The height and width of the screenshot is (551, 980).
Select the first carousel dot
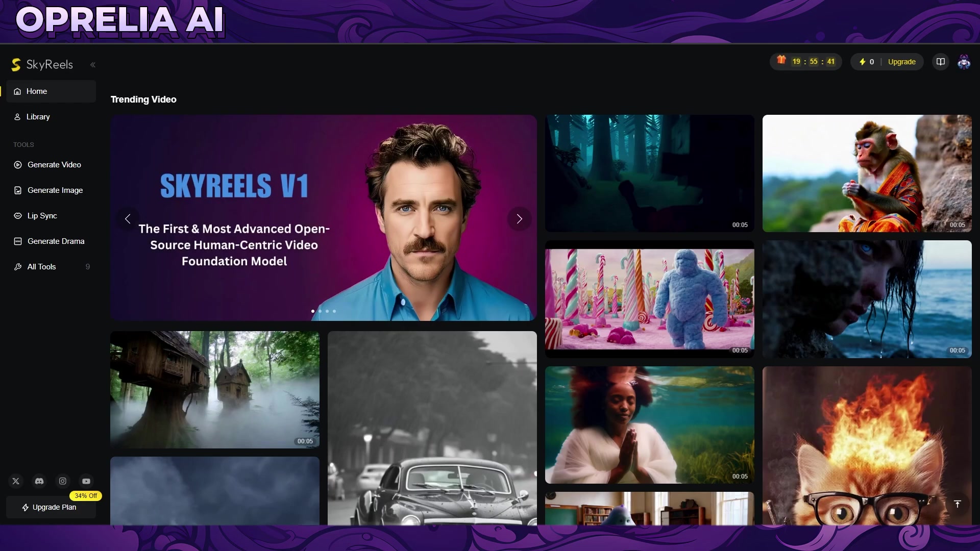[313, 311]
